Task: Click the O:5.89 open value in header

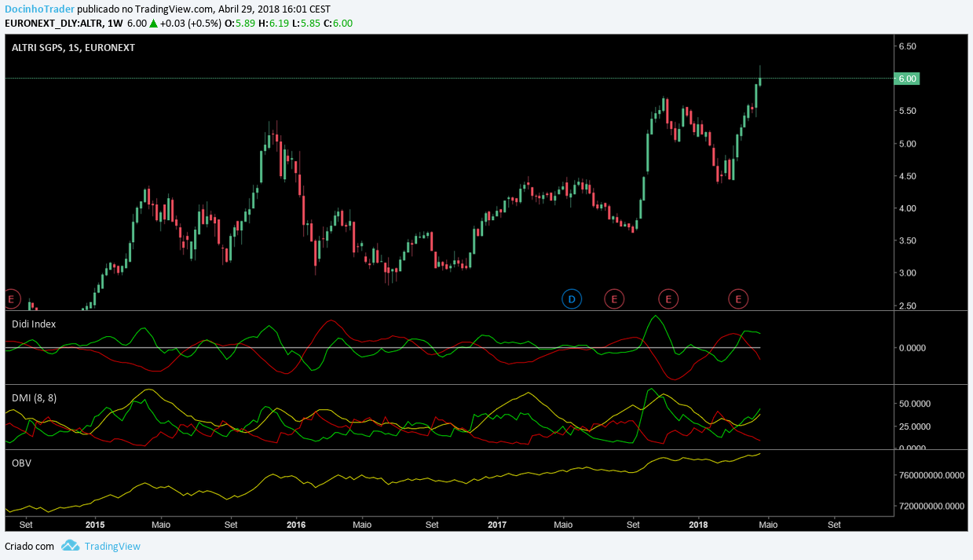Action: click(x=239, y=23)
